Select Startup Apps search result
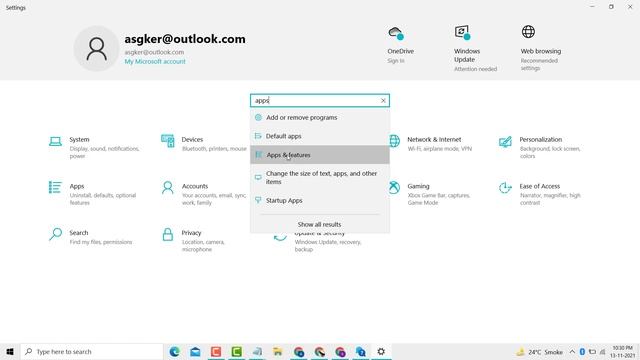Viewport: 640px width, 360px height. [x=320, y=200]
